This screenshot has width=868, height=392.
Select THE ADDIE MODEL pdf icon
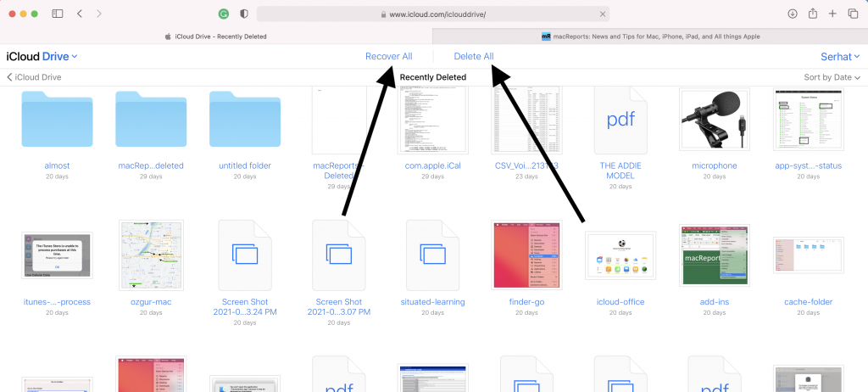pyautogui.click(x=620, y=120)
